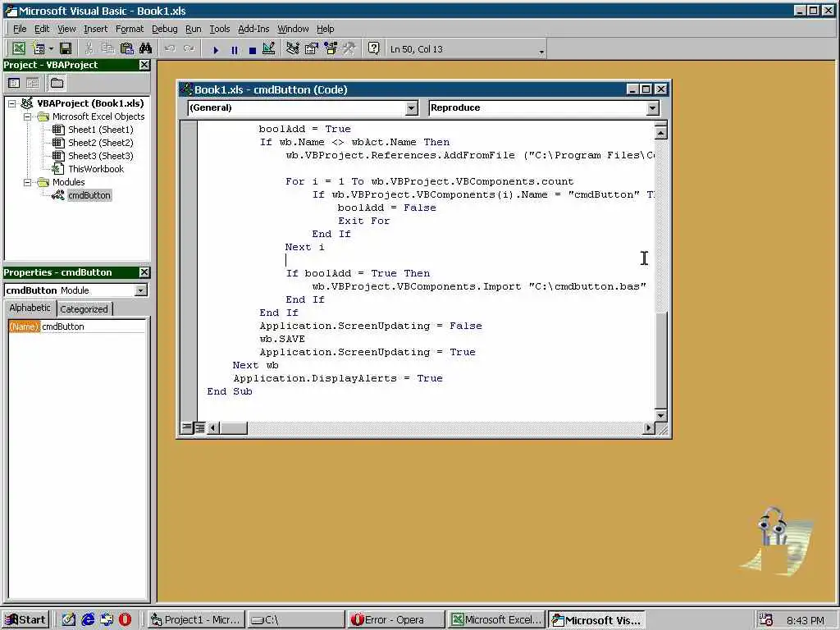
Task: Select ThisWorkbook in project tree
Action: click(95, 169)
